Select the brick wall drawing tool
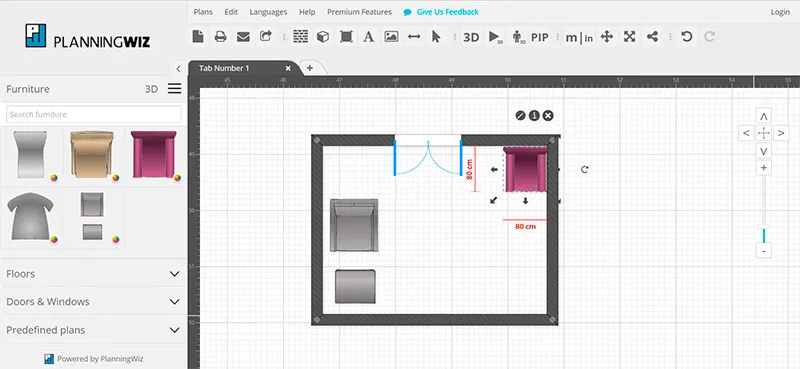 [x=301, y=37]
